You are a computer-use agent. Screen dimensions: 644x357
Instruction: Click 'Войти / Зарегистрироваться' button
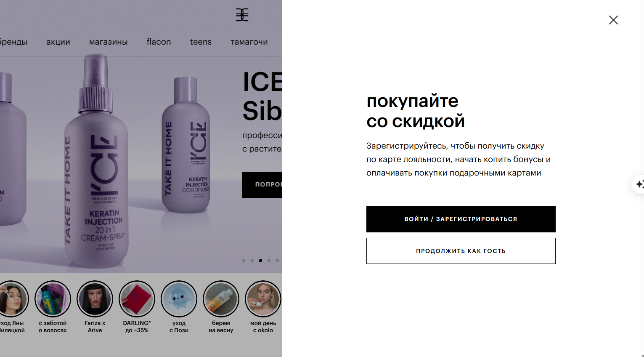point(461,219)
